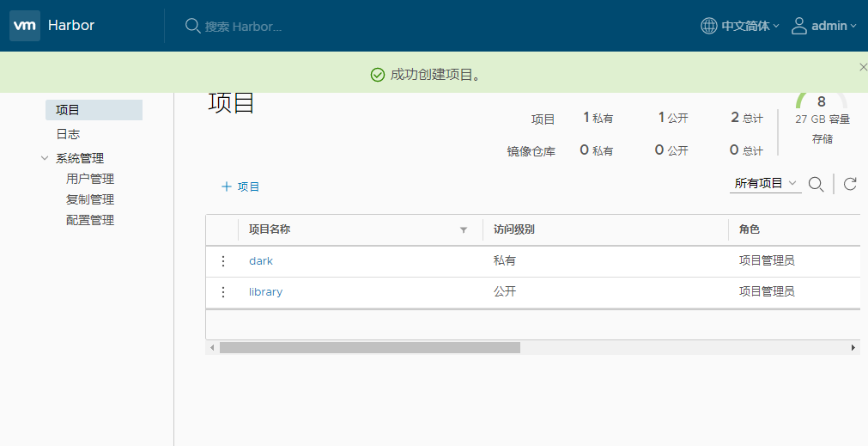Image resolution: width=868 pixels, height=446 pixels.
Task: Click the horizontal scrollbar thumb
Action: point(370,347)
